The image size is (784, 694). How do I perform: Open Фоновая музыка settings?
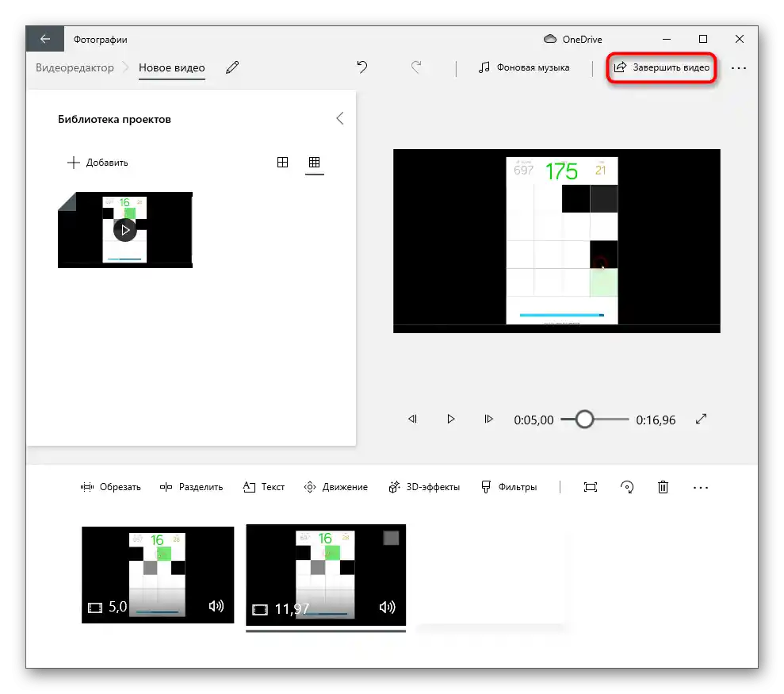(x=524, y=67)
